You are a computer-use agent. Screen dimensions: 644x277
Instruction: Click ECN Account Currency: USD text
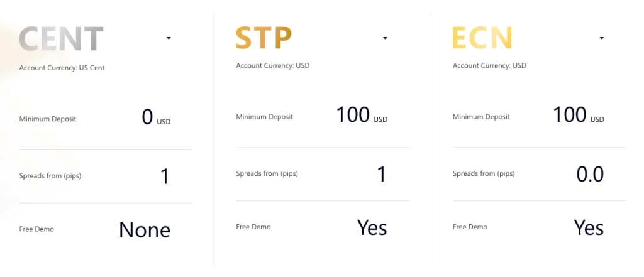click(x=489, y=66)
